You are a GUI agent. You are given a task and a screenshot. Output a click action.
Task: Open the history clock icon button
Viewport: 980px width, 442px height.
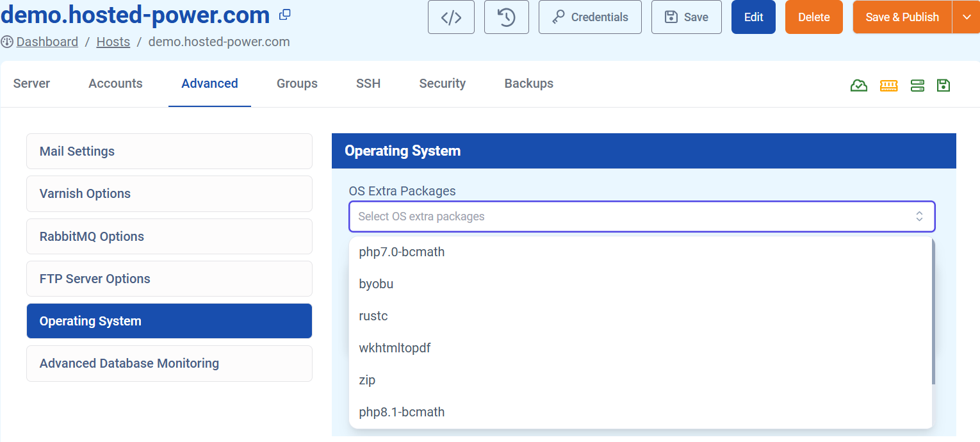click(x=506, y=17)
